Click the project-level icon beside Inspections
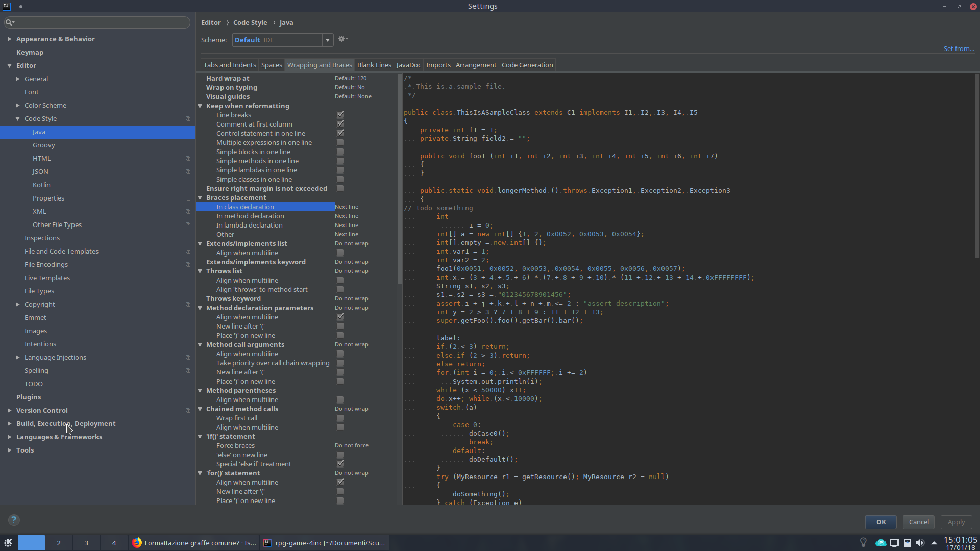The image size is (980, 551). pos(188,238)
